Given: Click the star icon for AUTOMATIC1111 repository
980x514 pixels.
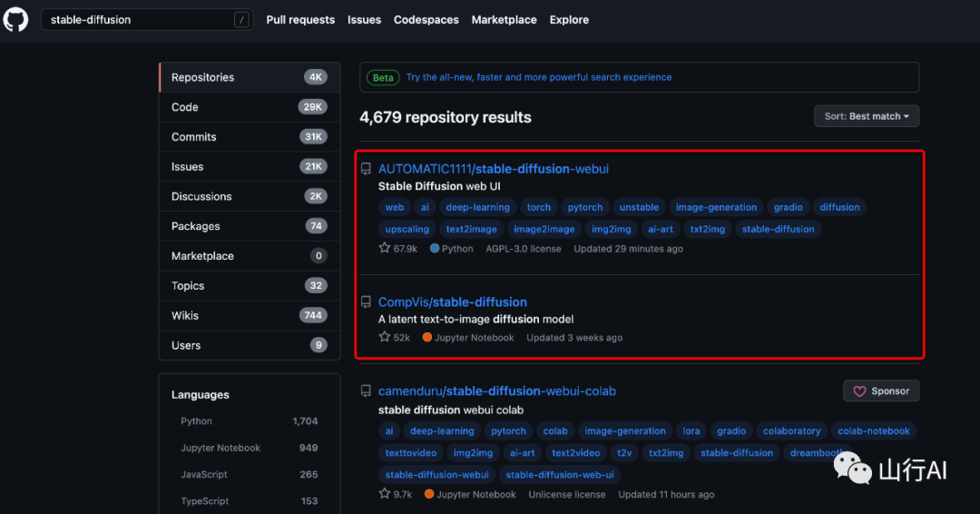Looking at the screenshot, I should point(384,248).
